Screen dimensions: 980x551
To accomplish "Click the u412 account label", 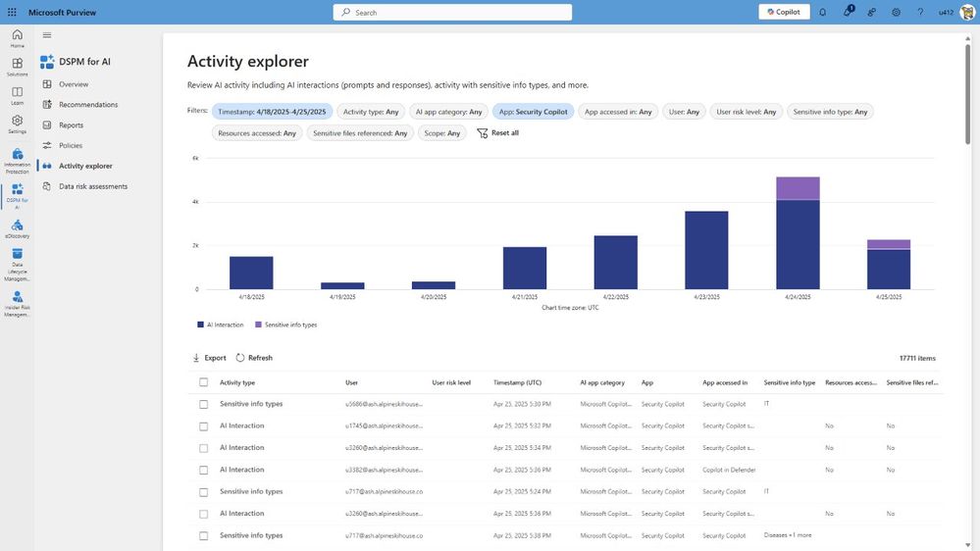I will 946,12.
